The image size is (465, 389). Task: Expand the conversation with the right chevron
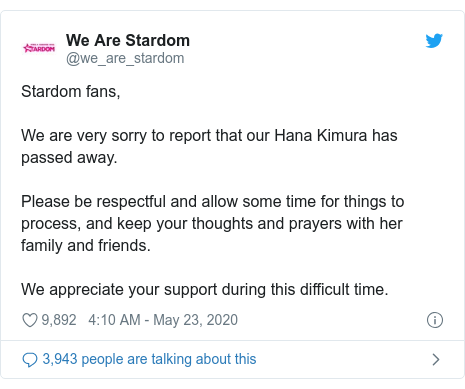coord(436,359)
